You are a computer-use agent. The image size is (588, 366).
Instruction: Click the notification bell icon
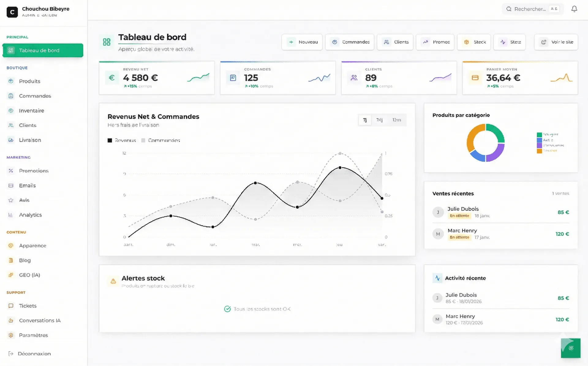point(574,9)
